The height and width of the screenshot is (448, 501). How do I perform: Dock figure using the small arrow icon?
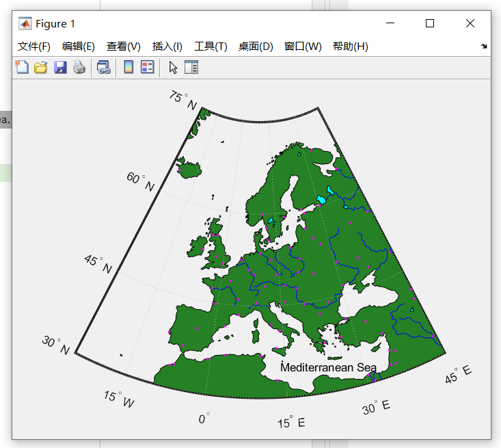(x=484, y=46)
